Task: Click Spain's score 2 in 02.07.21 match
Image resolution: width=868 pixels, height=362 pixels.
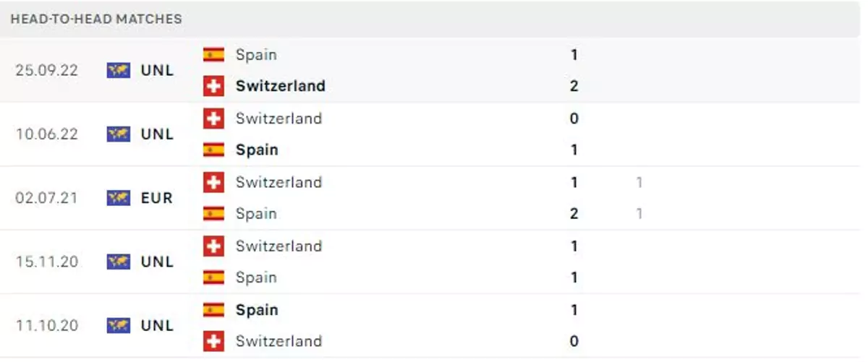Action: click(574, 214)
